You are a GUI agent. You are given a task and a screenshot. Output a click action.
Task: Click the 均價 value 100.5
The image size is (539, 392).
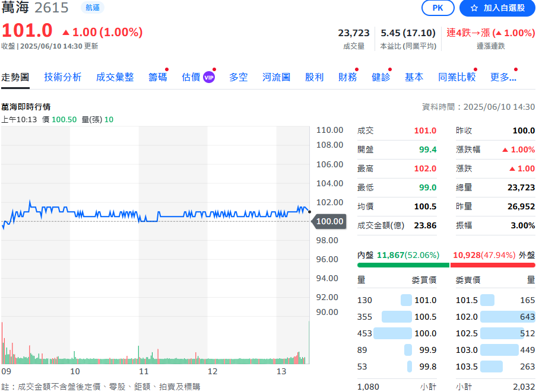[x=425, y=206]
